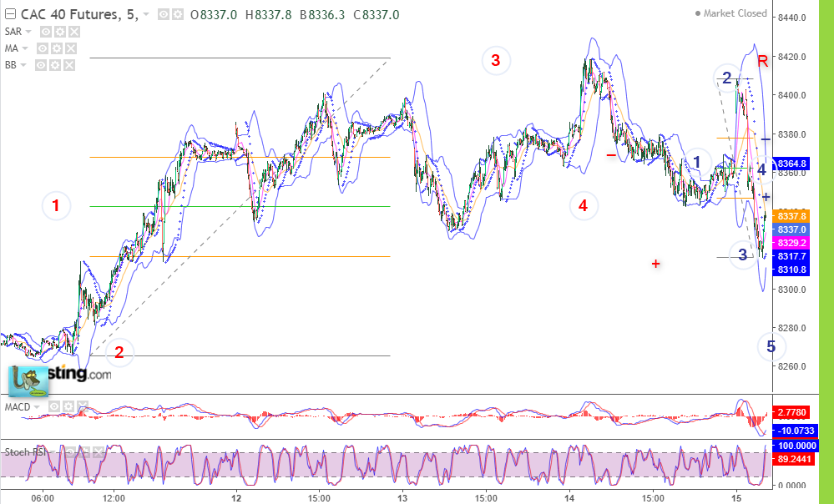The height and width of the screenshot is (504, 834).
Task: Select the blue wave label 3
Action: [x=742, y=255]
